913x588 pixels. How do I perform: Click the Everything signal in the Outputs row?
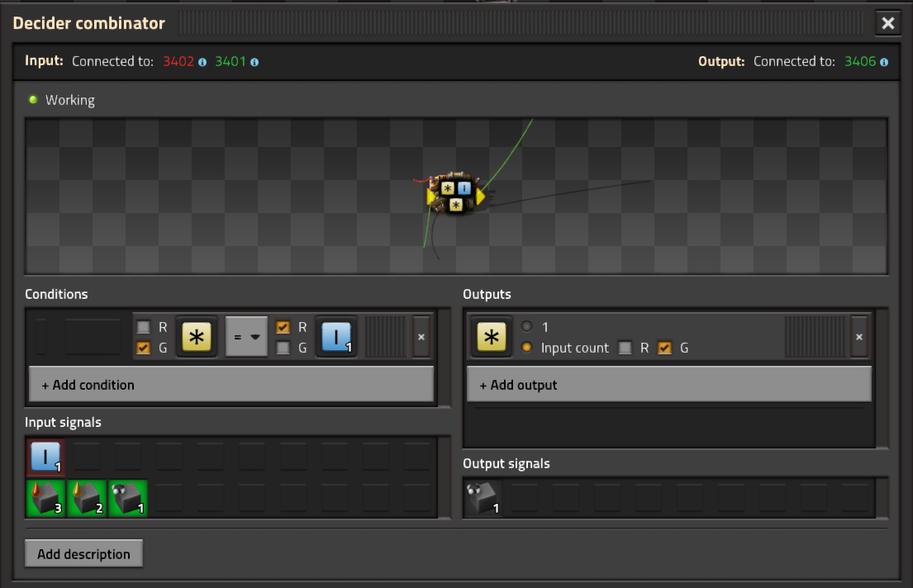pos(492,337)
